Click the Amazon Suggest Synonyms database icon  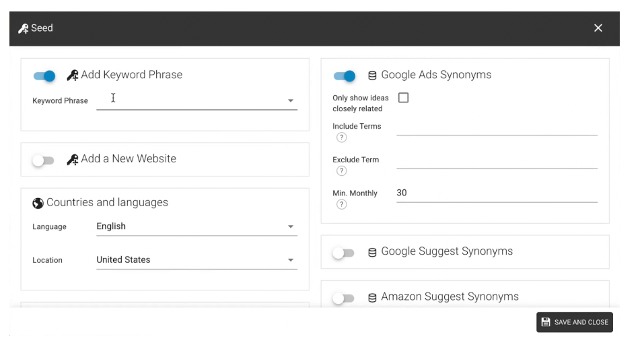(x=372, y=297)
